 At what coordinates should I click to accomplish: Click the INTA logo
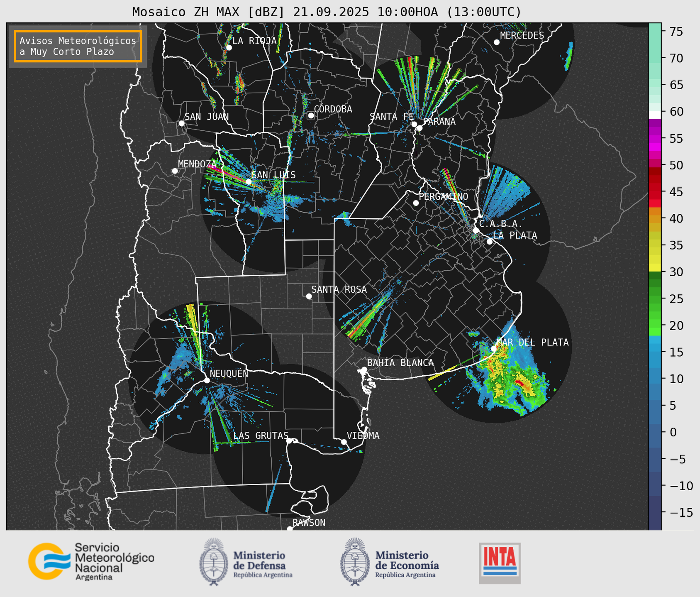pyautogui.click(x=500, y=563)
